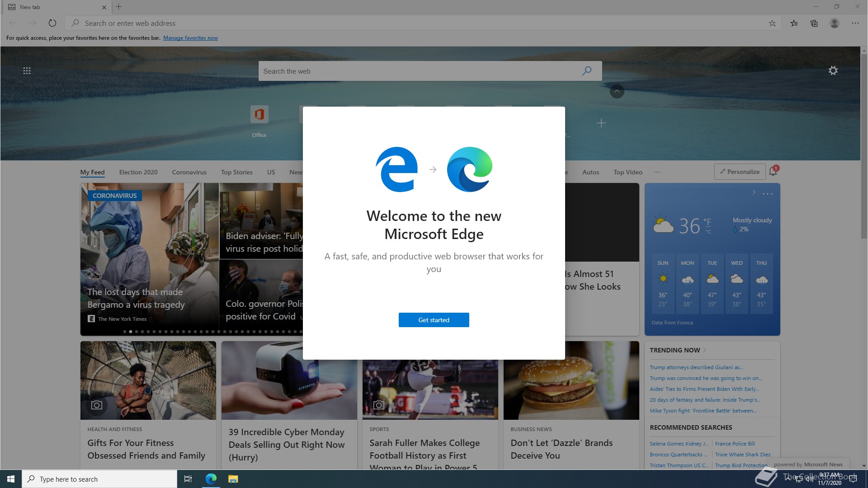This screenshot has height=488, width=868.
Task: Open 'Mike Tyson fight' trending link
Action: pyautogui.click(x=703, y=411)
